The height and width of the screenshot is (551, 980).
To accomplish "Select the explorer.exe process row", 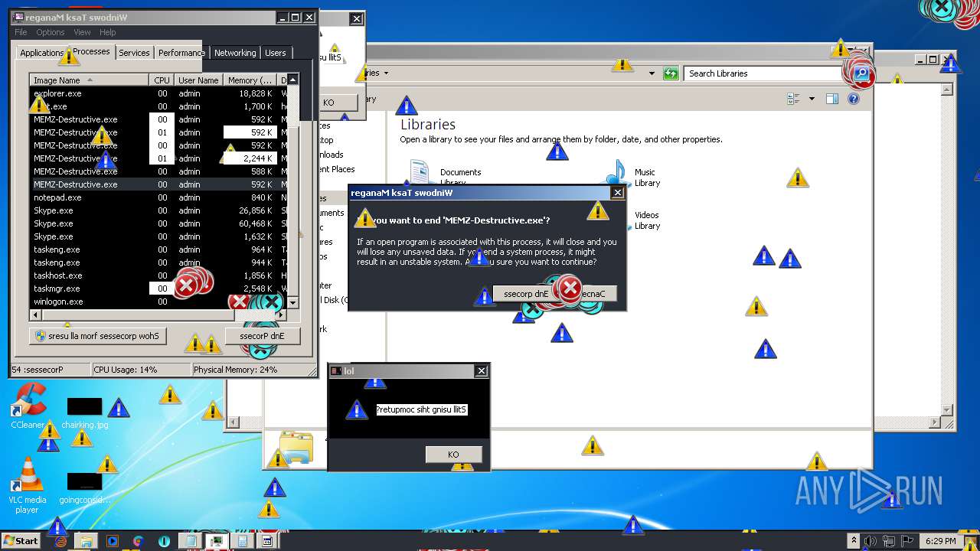I will [x=158, y=93].
